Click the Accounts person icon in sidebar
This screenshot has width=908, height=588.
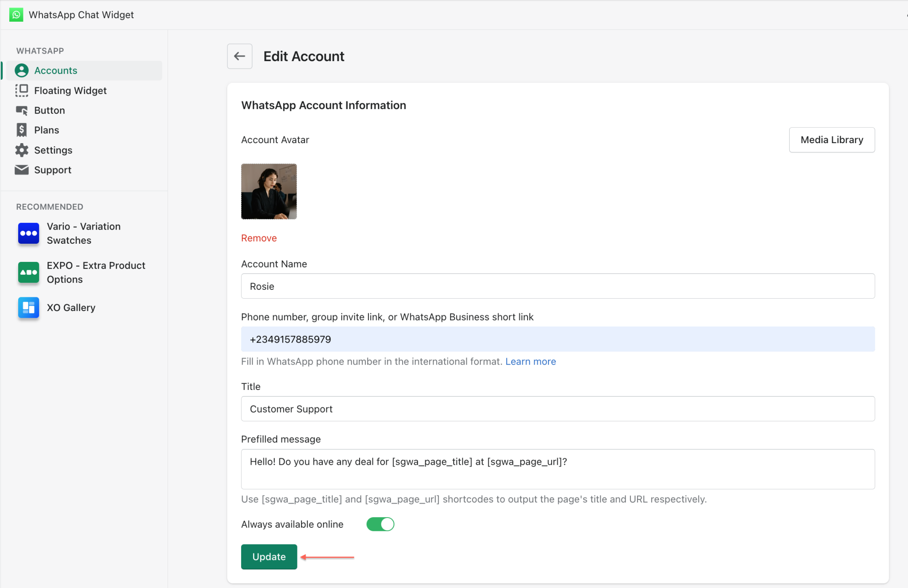pos(21,70)
